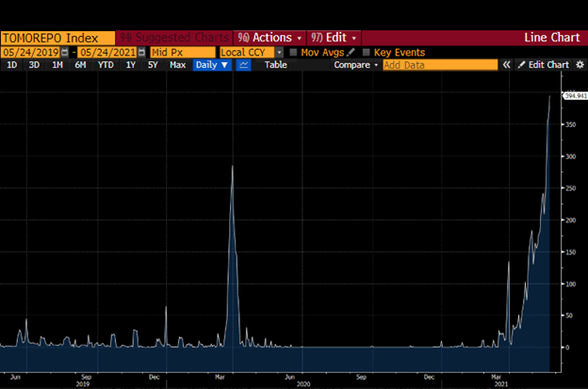Set the range to 1M
The image size is (588, 389).
click(58, 65)
